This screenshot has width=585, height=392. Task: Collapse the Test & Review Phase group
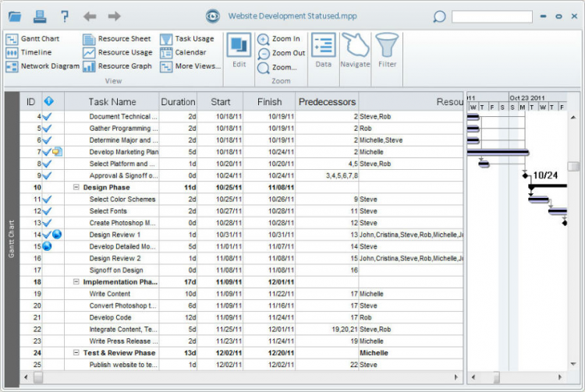click(x=76, y=353)
